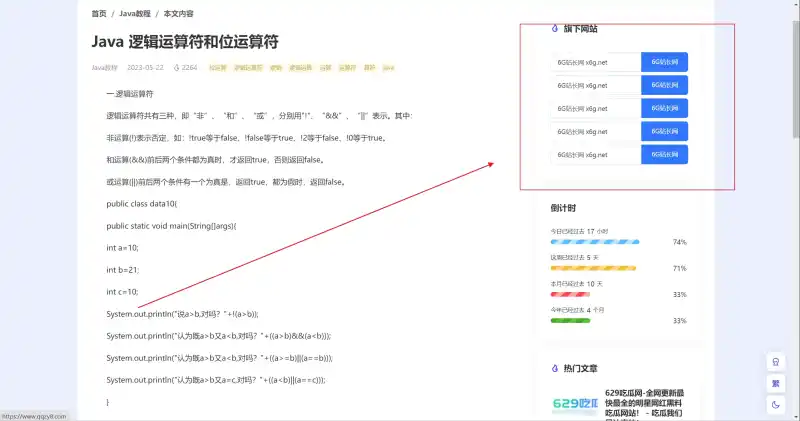Screen dimensions: 800x421
Task: Click the line public static void main(String[]args){
Action: point(171,226)
